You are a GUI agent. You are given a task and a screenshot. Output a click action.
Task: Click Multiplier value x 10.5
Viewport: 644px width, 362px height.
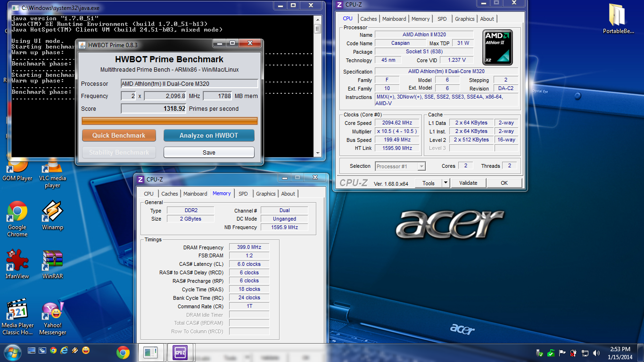(397, 131)
